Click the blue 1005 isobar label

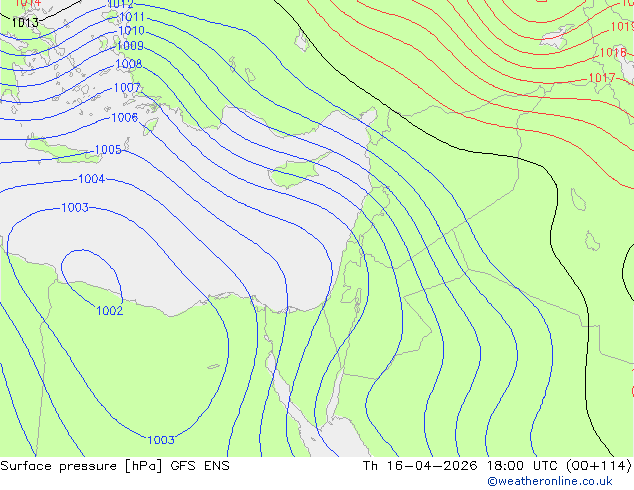tap(108, 150)
